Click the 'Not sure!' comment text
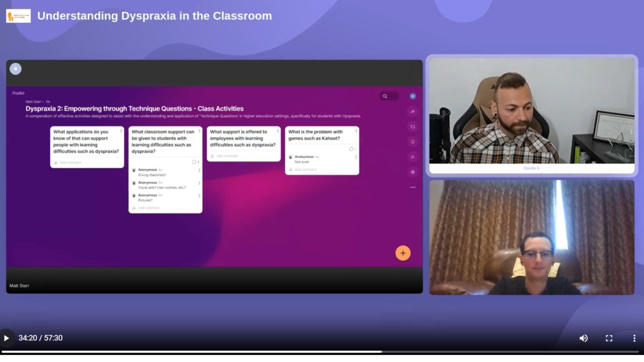644x362 pixels. pyautogui.click(x=302, y=162)
